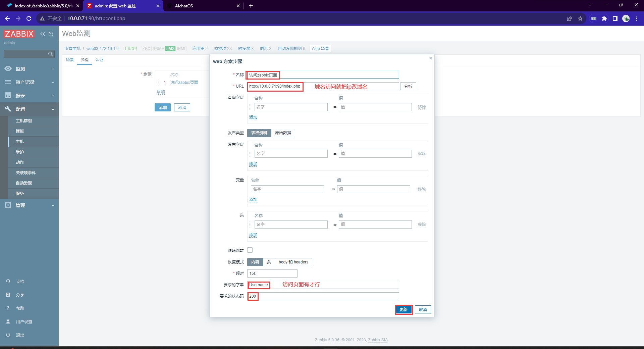Open browser extensions puzzle icon
Screen dimensions: 644x349
[604, 18]
